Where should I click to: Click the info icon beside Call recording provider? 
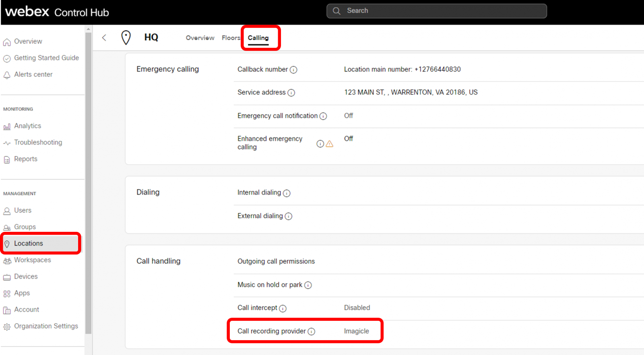(311, 332)
